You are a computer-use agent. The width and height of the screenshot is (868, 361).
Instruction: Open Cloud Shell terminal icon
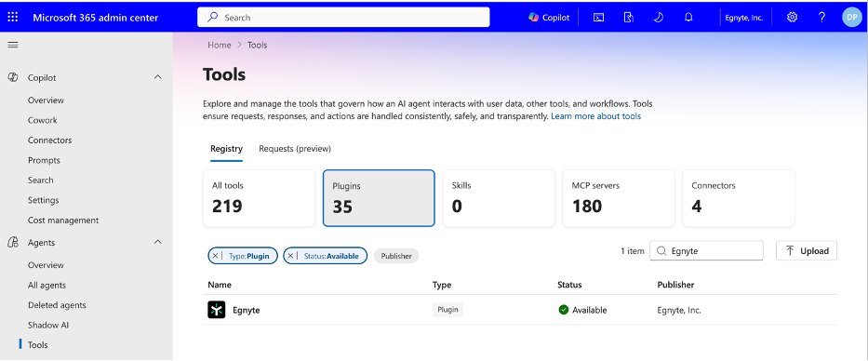point(598,17)
